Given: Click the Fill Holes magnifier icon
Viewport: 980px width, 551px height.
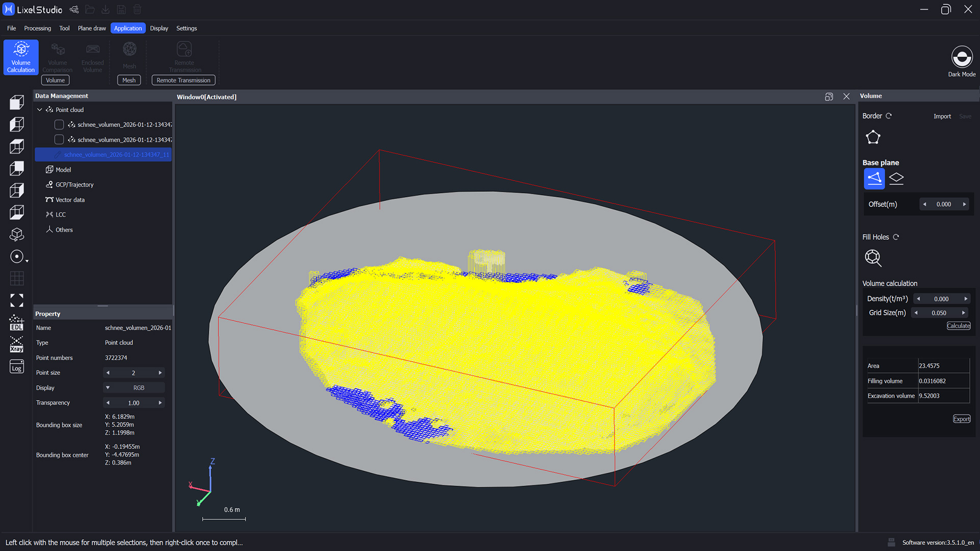Looking at the screenshot, I should (x=873, y=258).
